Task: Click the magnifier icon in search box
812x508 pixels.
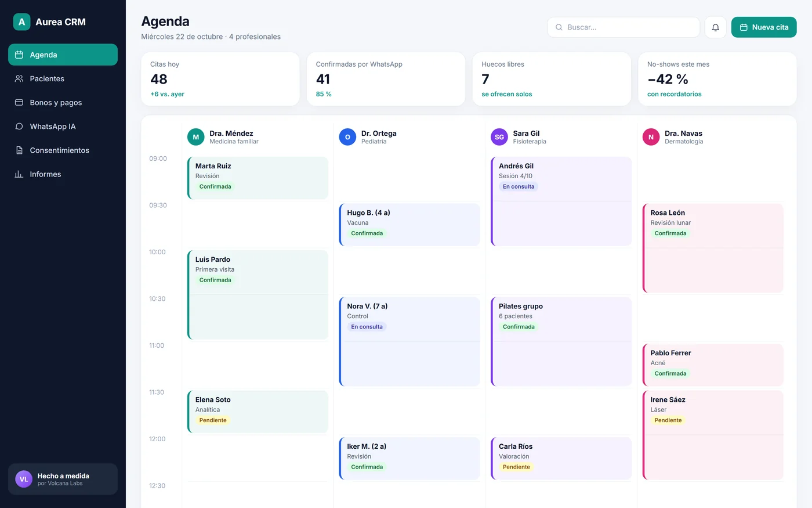Action: [x=559, y=27]
